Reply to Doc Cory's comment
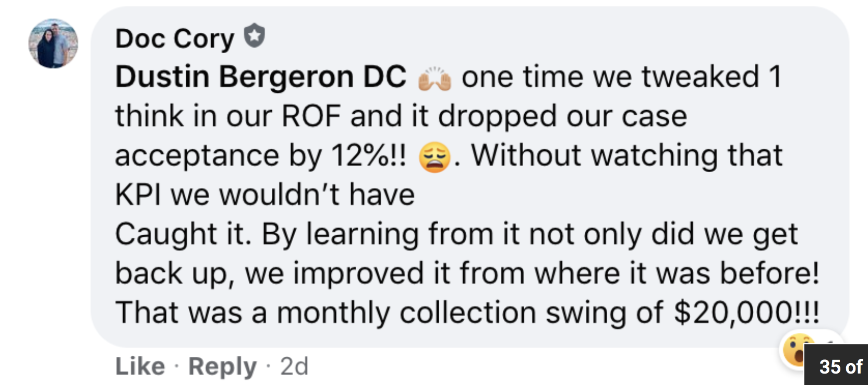868x385 pixels. (x=222, y=367)
